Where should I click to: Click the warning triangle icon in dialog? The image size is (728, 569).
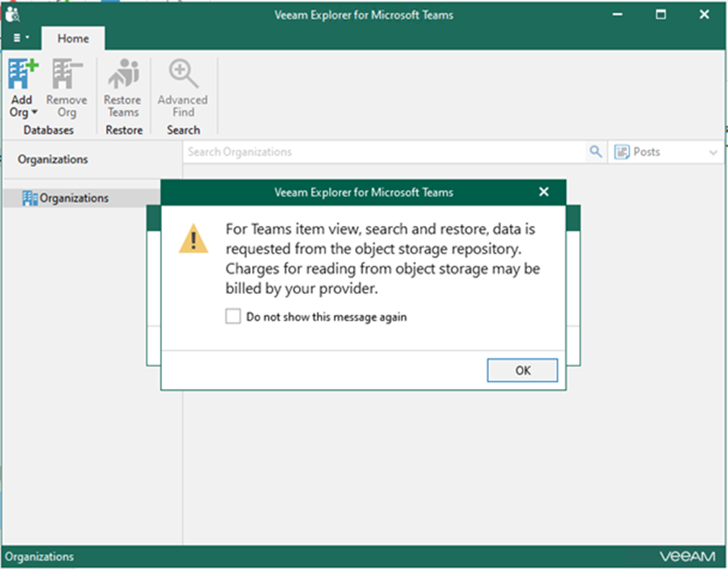coord(193,238)
